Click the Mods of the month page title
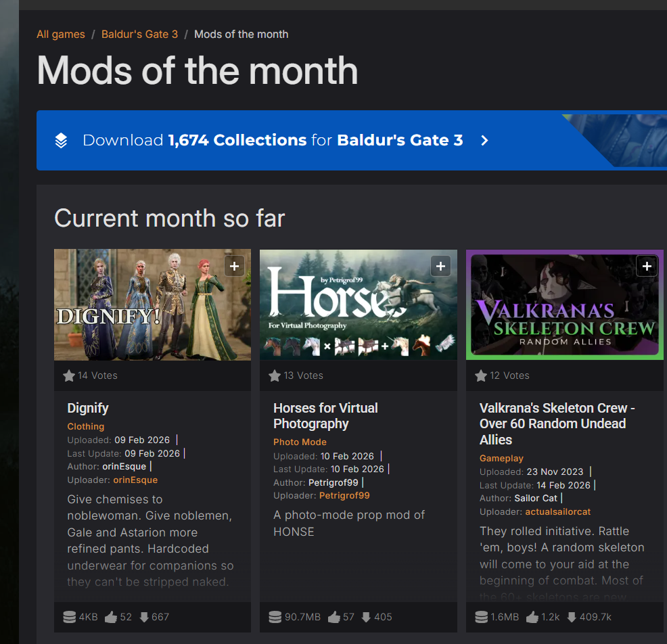 coord(198,70)
